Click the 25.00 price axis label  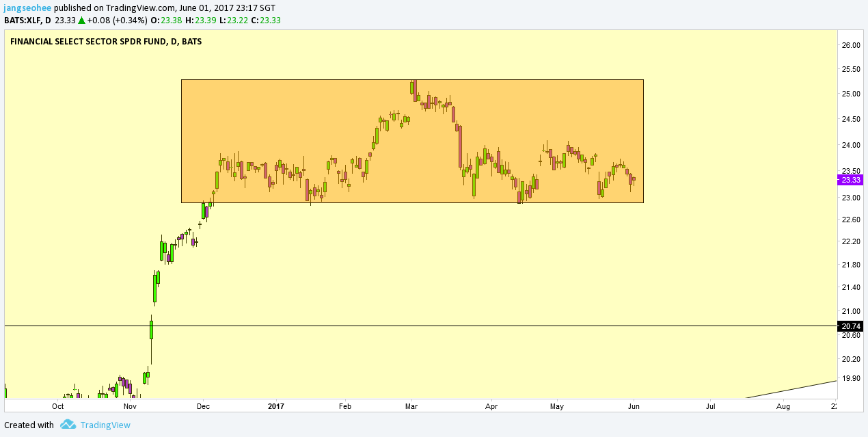(x=851, y=94)
